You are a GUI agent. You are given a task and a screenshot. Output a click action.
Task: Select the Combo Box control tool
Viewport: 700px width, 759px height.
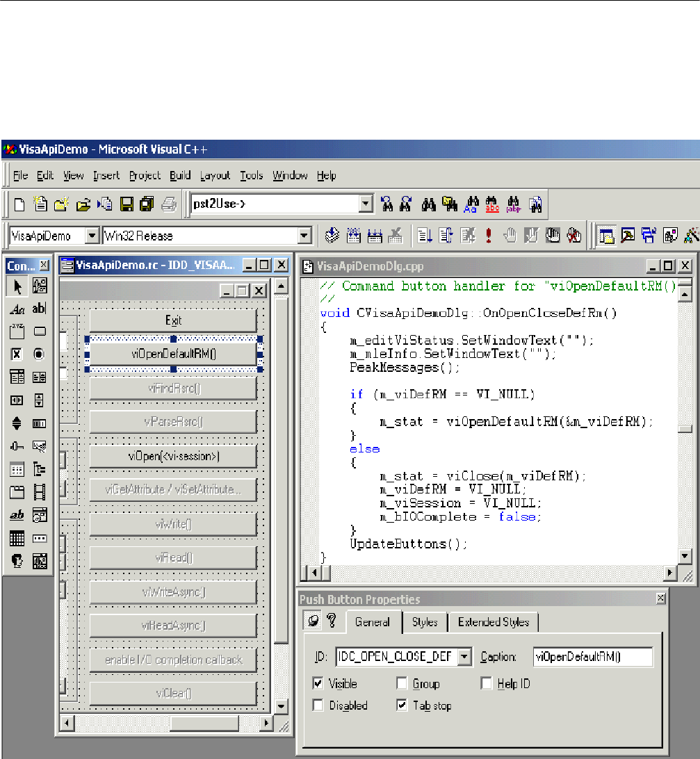[17, 377]
